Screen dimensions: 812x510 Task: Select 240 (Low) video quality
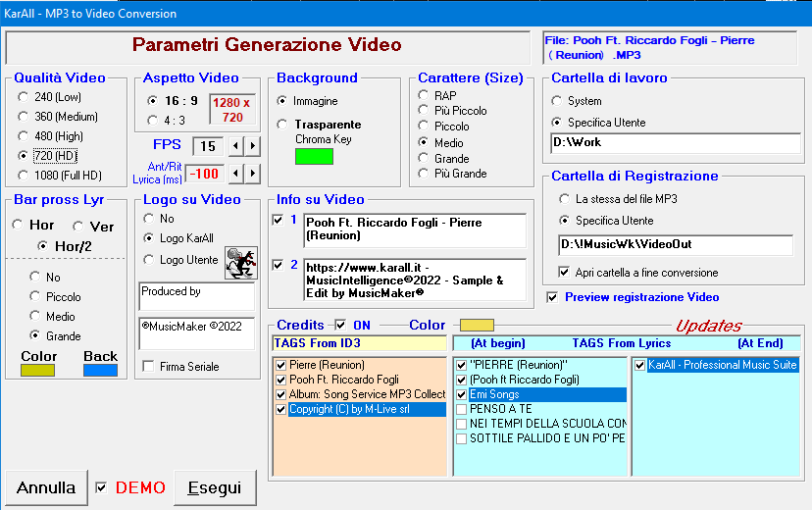pyautogui.click(x=23, y=97)
